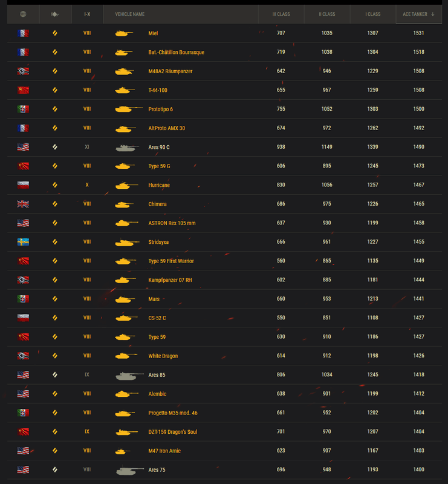Click the Ares 75 tank silhouette icon
Screen dimensions: 448x484
(x=129, y=470)
